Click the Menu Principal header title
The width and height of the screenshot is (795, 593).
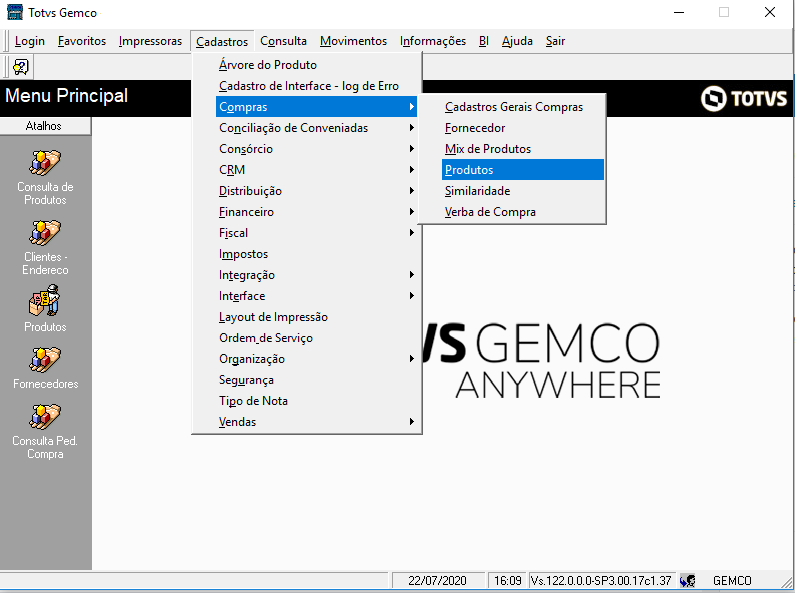[66, 95]
